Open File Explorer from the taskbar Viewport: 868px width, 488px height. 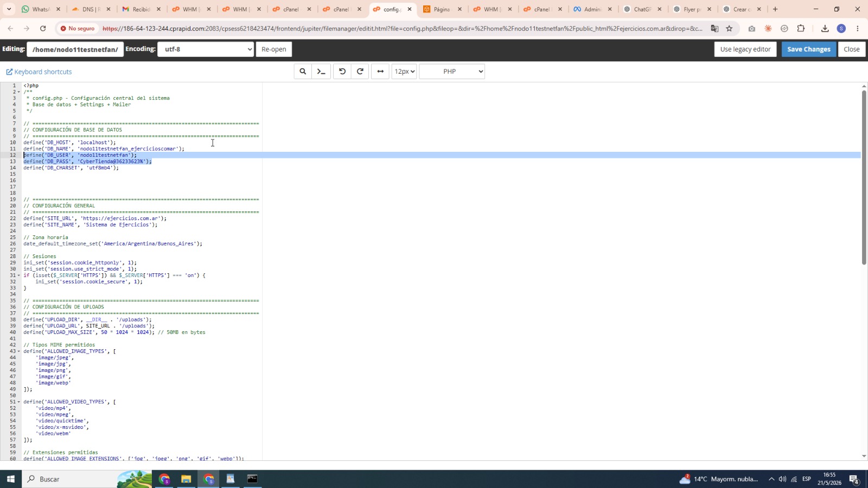point(186,479)
